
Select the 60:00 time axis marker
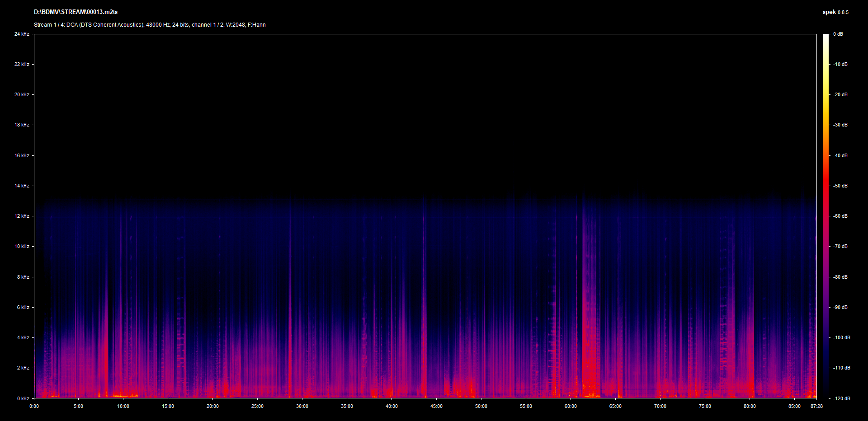(571, 407)
